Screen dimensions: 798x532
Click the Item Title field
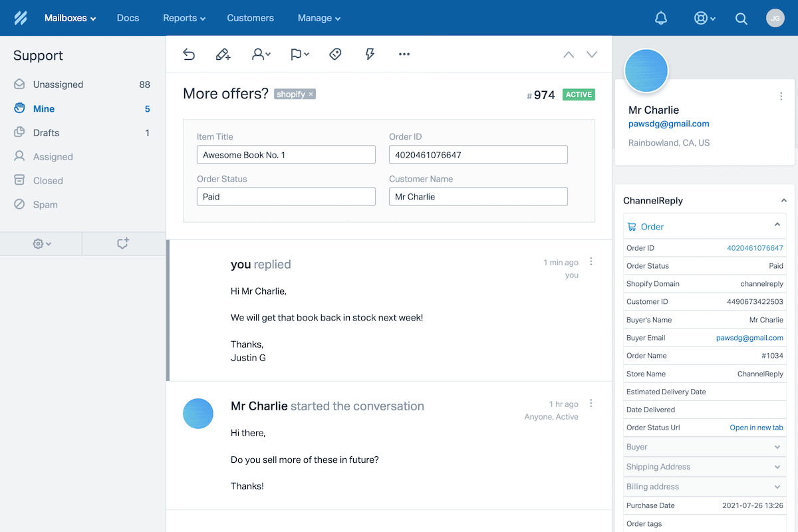coord(286,155)
